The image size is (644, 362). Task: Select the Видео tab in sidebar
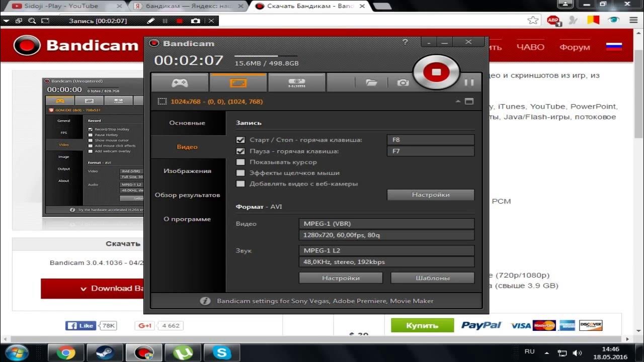click(x=187, y=147)
